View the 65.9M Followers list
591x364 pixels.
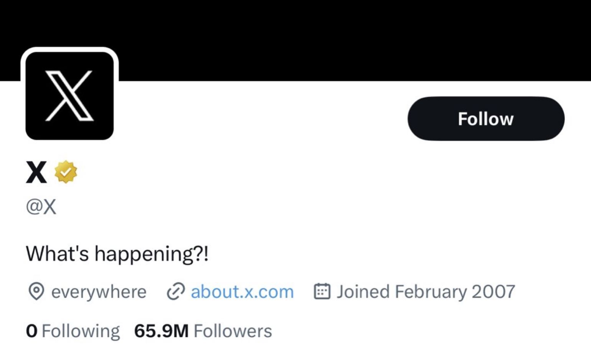pos(202,330)
